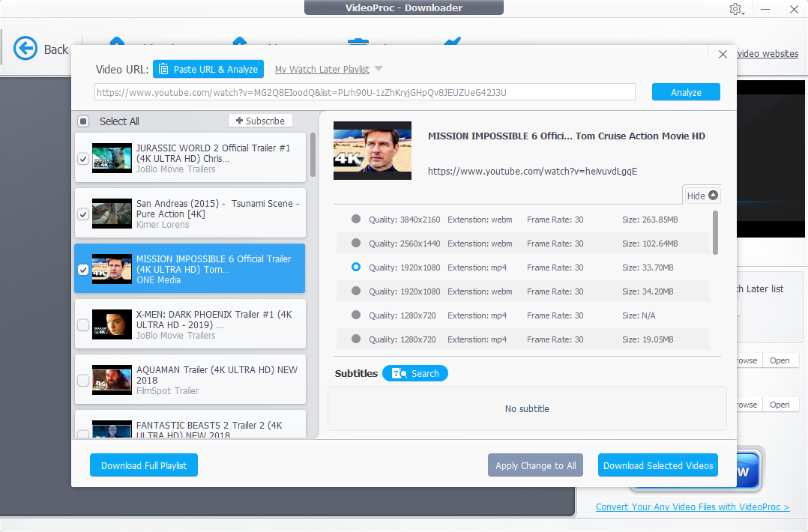808x532 pixels.
Task: Open Convert Your Any Video Files link
Action: [693, 507]
